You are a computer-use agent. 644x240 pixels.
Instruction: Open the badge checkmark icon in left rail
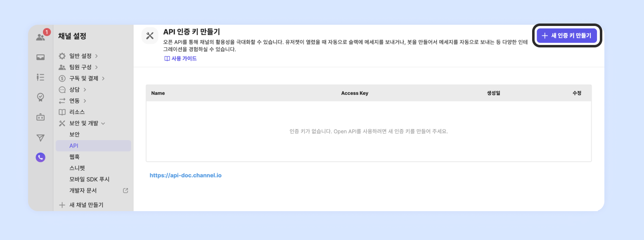pyautogui.click(x=40, y=97)
